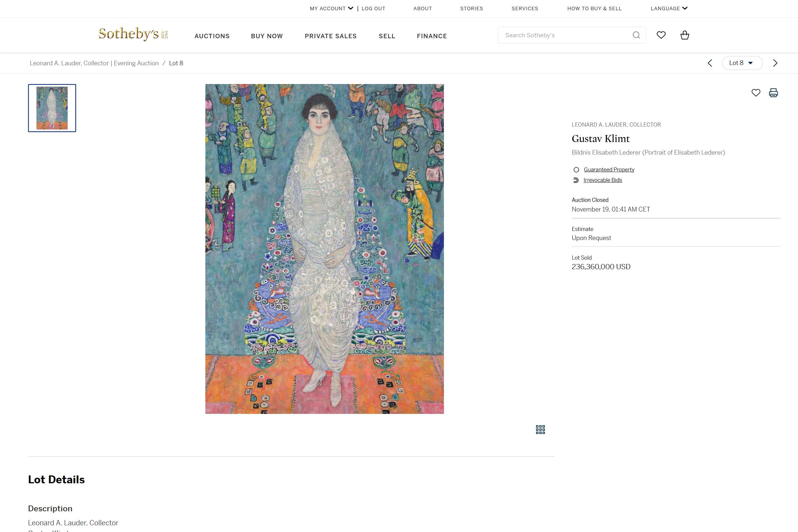Focus the Search Sotheby's field
Image resolution: width=798 pixels, height=532 pixels.
(x=563, y=35)
